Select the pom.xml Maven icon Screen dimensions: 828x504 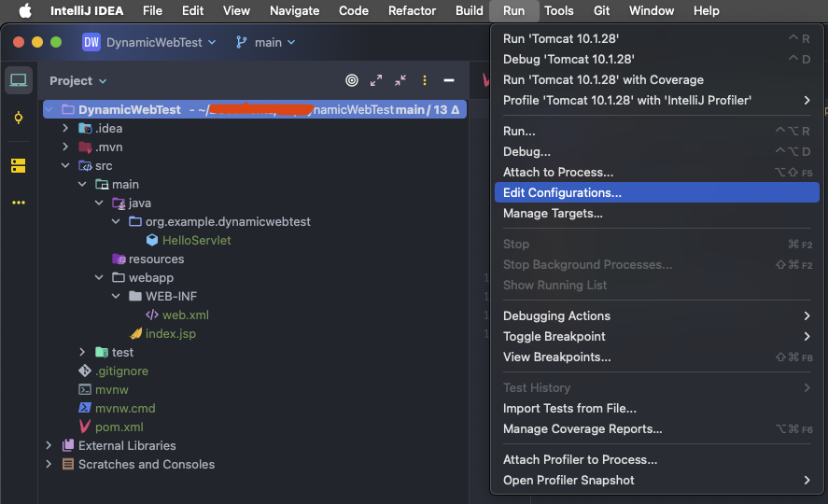tap(85, 427)
